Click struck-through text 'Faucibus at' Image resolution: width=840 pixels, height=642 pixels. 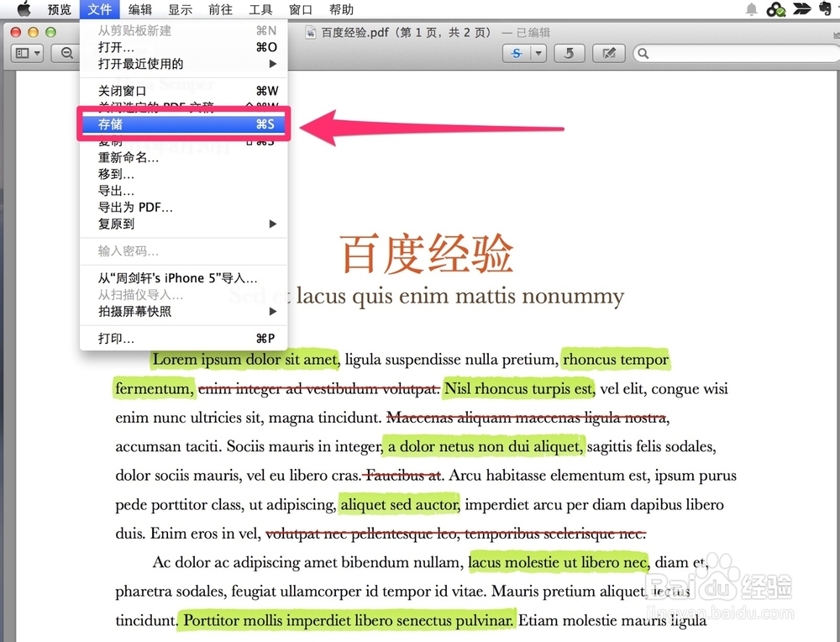[x=403, y=476]
